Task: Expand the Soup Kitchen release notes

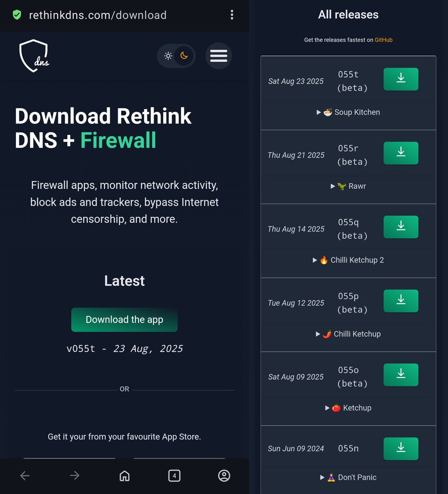Action: (x=348, y=112)
